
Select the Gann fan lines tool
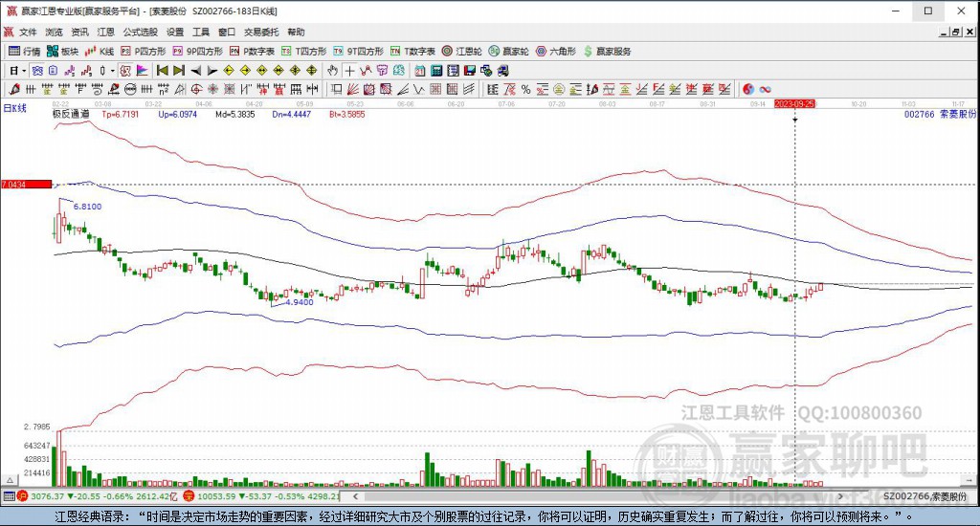pos(353,89)
